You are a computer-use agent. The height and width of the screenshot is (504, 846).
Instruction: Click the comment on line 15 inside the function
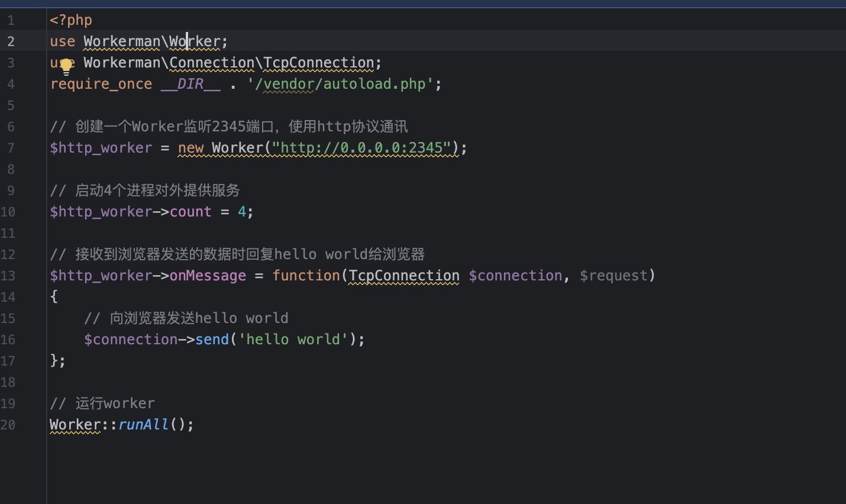[186, 318]
